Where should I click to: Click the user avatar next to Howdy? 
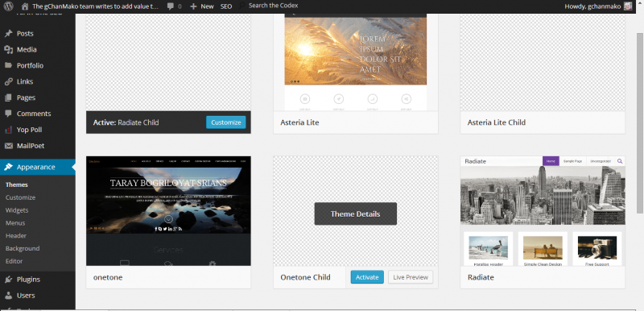628,6
